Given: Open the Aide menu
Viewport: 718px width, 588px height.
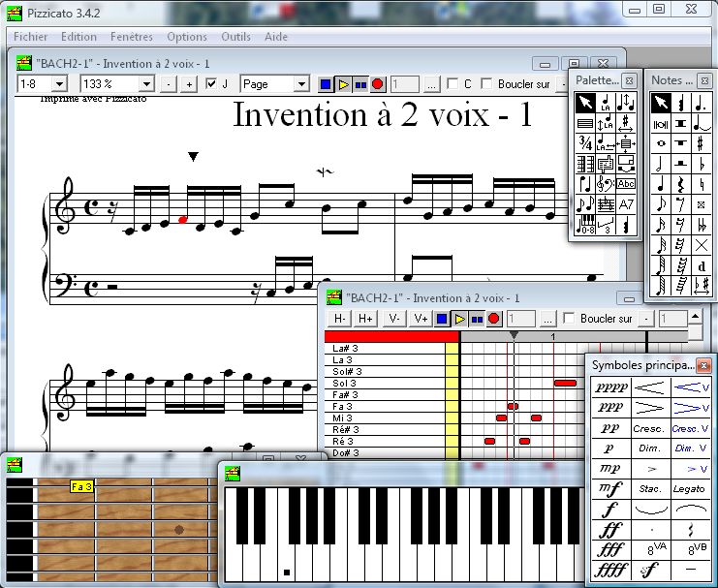Looking at the screenshot, I should point(276,37).
